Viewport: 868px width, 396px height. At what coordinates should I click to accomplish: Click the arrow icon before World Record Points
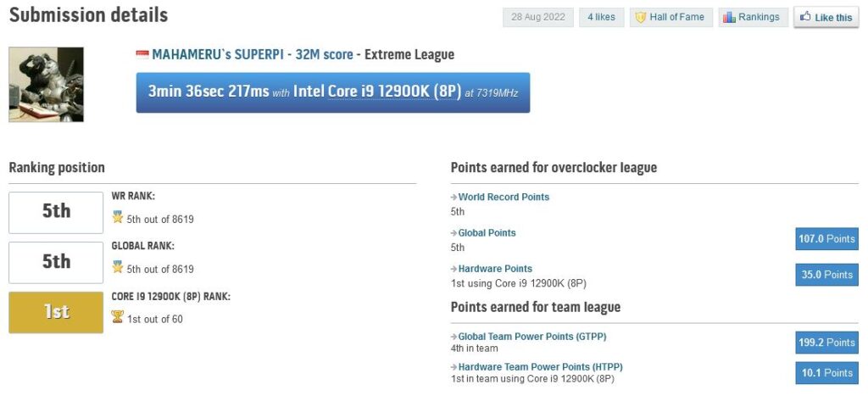pos(454,198)
